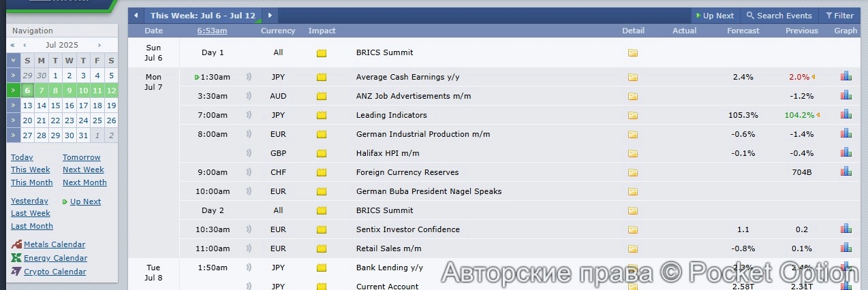
Task: Open graph for Average Cash Earnings y/y
Action: click(x=846, y=77)
